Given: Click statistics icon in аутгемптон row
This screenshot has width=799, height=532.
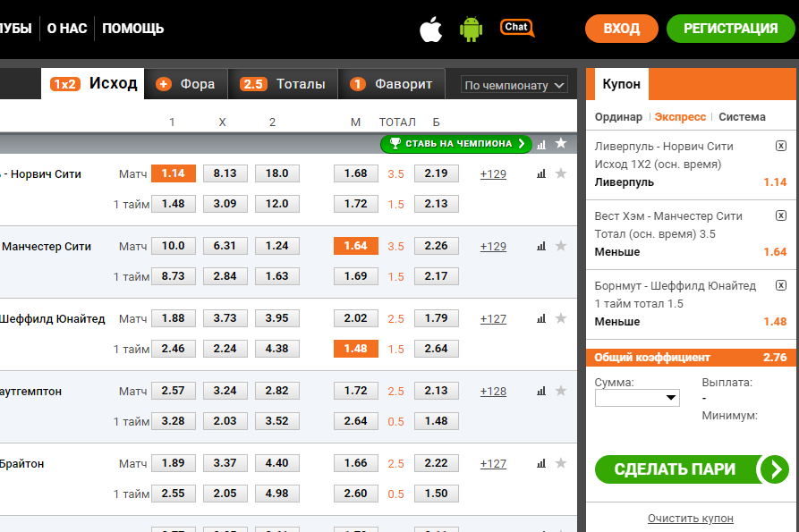Looking at the screenshot, I should 541,391.
